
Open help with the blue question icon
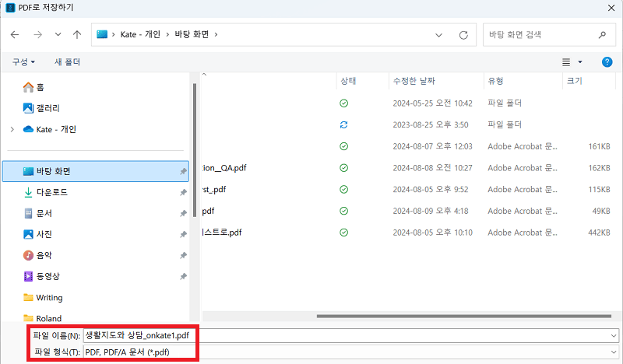pos(607,62)
